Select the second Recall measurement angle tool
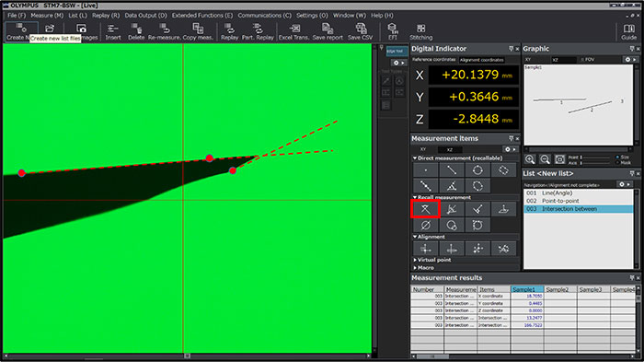The width and height of the screenshot is (644, 362). click(452, 209)
